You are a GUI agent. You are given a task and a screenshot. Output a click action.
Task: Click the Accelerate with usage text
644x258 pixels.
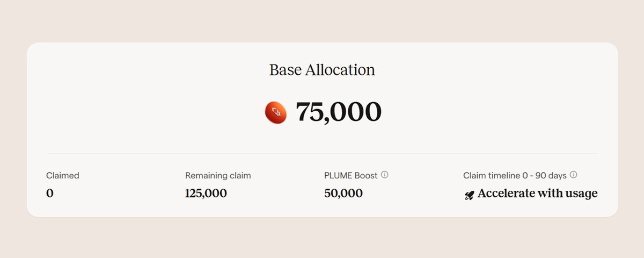click(537, 193)
